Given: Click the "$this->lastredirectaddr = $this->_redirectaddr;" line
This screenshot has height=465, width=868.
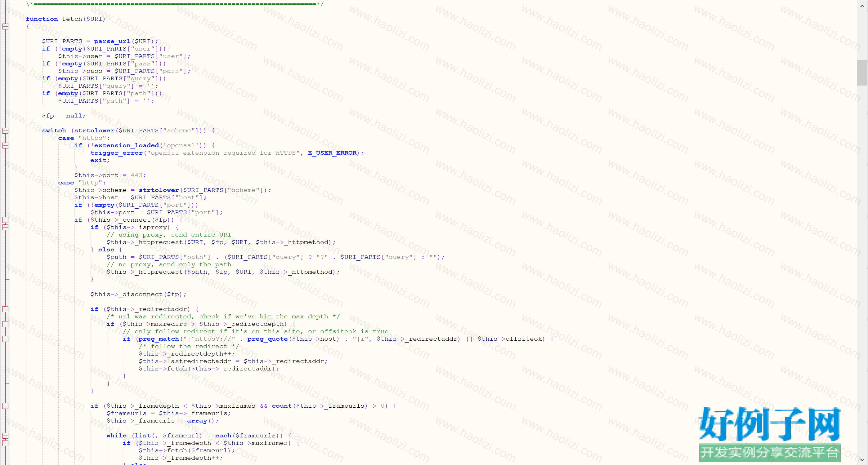Looking at the screenshot, I should [233, 361].
